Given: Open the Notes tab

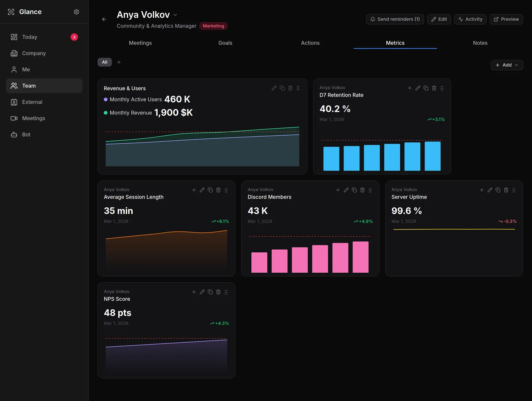Looking at the screenshot, I should (480, 43).
